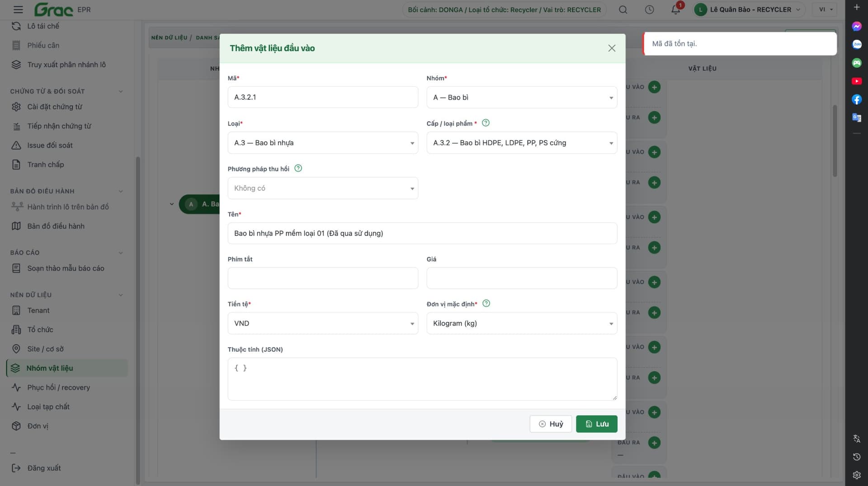
Task: Open the VI language selector
Action: coord(825,9)
